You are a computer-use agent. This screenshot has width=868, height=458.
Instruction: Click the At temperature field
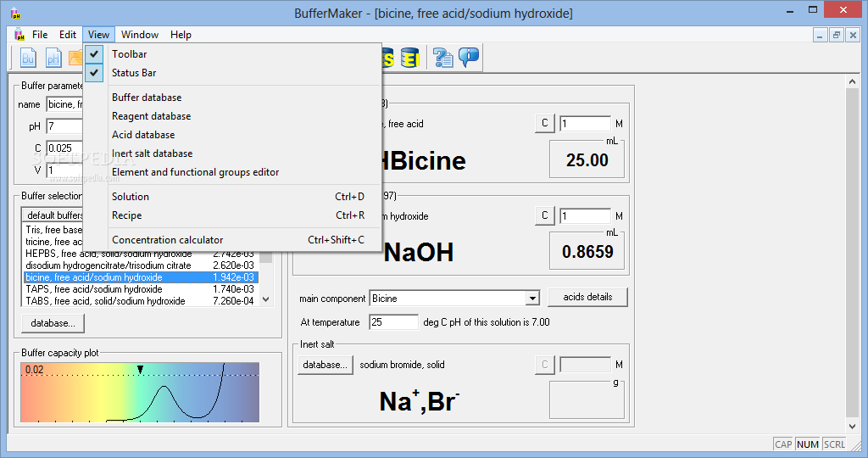pos(393,322)
